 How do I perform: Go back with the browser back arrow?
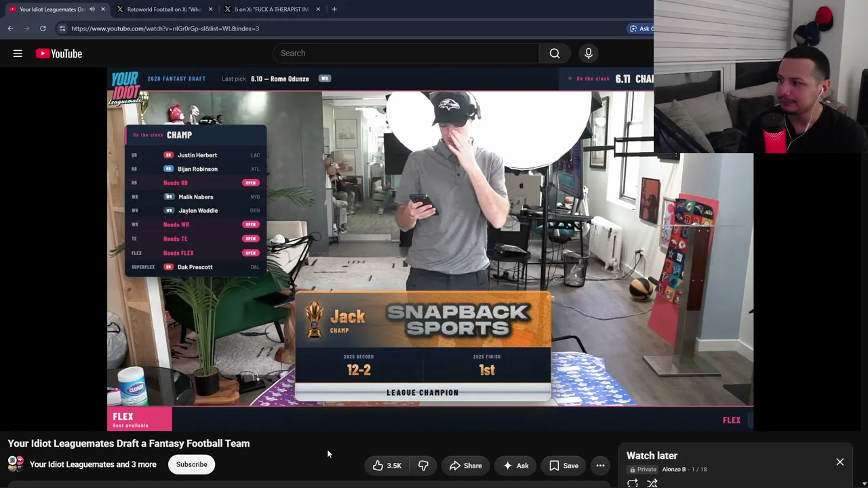(10, 28)
